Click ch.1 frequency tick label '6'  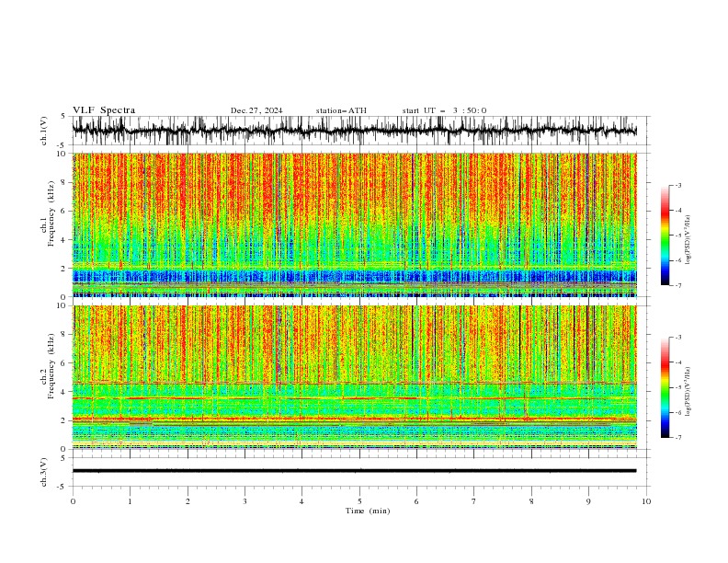click(64, 211)
